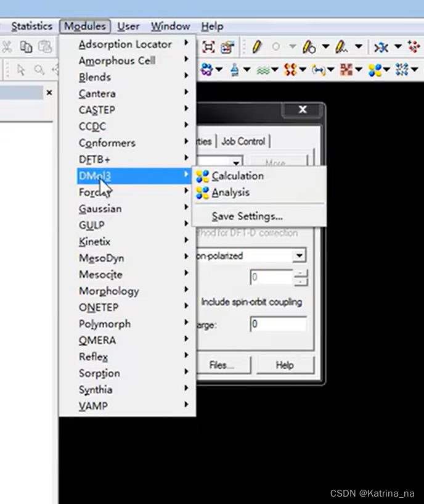Click the red checkered-squares module icon
Viewport: 424px width, 504px height.
(346, 70)
